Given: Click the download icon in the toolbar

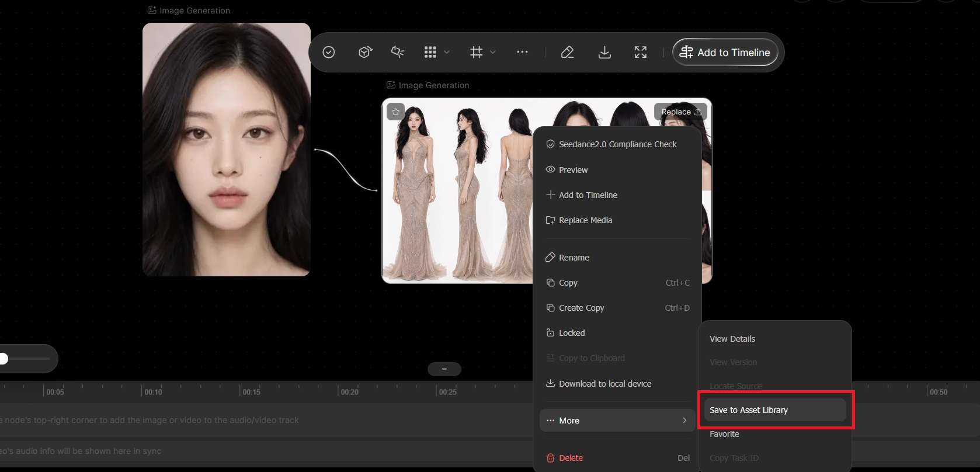Looking at the screenshot, I should click(x=604, y=53).
